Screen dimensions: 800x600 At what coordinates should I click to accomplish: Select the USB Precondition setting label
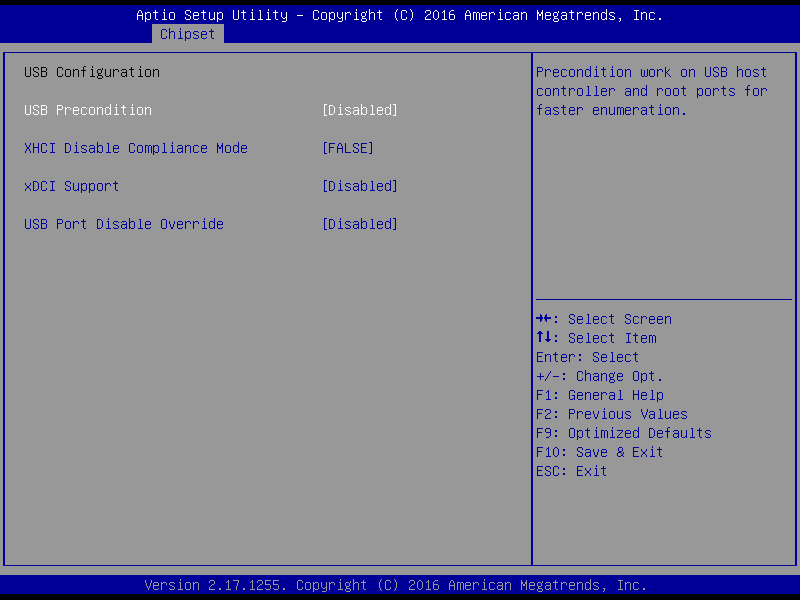coord(88,110)
